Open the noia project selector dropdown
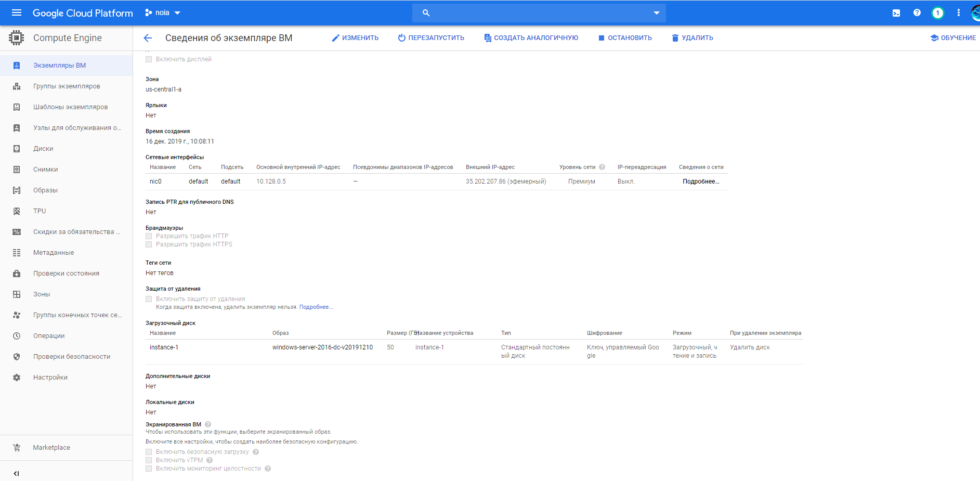 (163, 12)
